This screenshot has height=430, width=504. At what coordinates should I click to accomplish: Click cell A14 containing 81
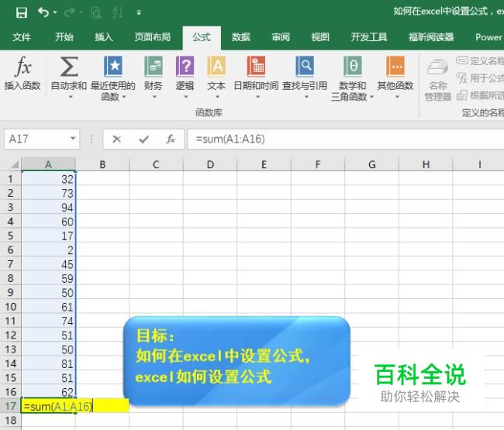(x=48, y=363)
